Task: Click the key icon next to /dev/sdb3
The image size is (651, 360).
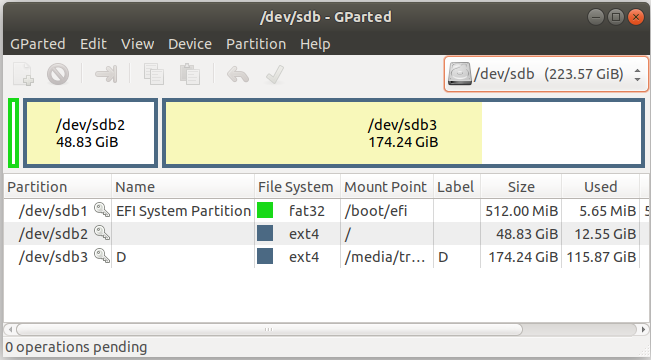Action: pyautogui.click(x=102, y=256)
